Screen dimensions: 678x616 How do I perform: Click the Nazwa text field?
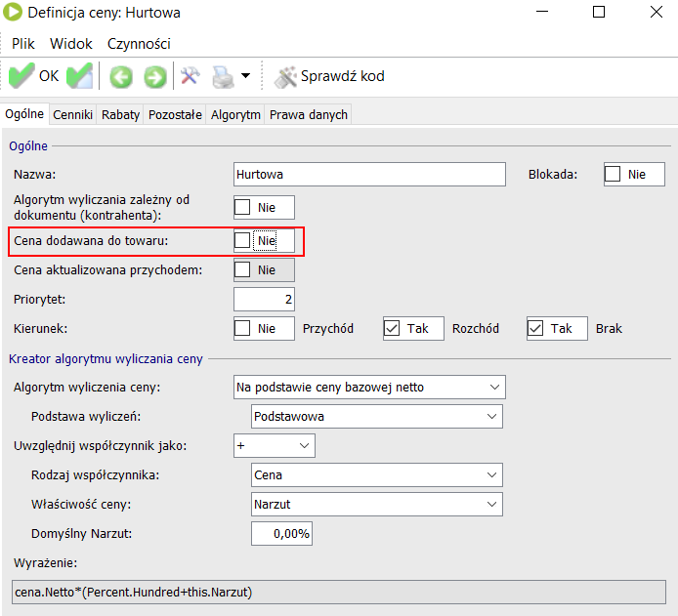pyautogui.click(x=369, y=175)
